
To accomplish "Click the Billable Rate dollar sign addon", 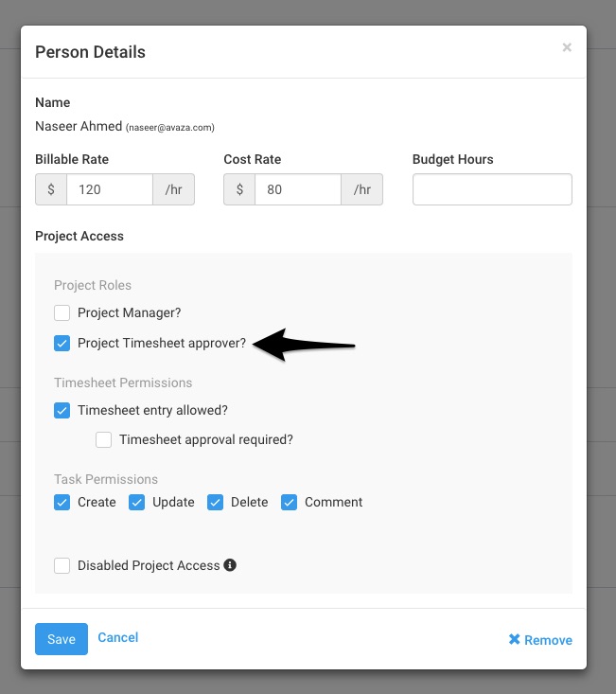I will [x=51, y=189].
